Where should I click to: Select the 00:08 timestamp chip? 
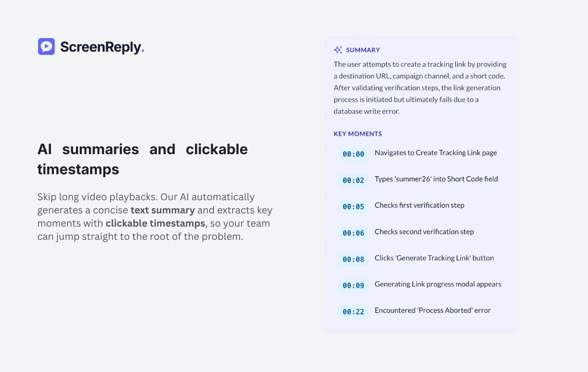point(353,259)
